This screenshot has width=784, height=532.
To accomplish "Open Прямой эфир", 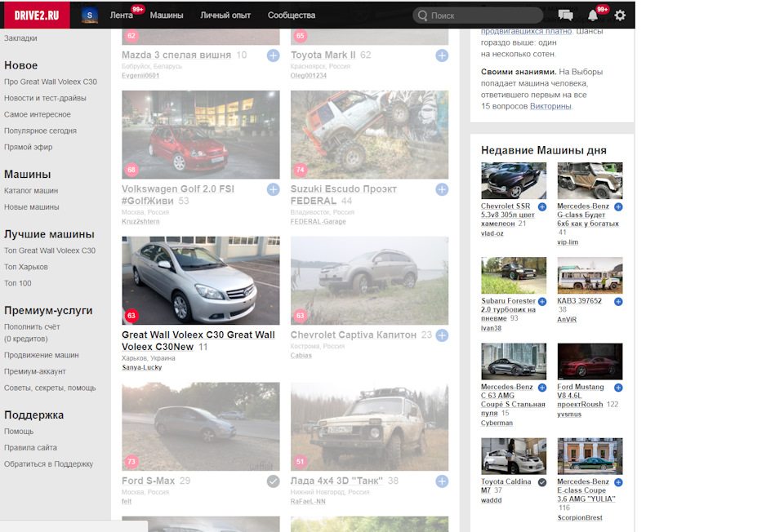I will pos(28,147).
